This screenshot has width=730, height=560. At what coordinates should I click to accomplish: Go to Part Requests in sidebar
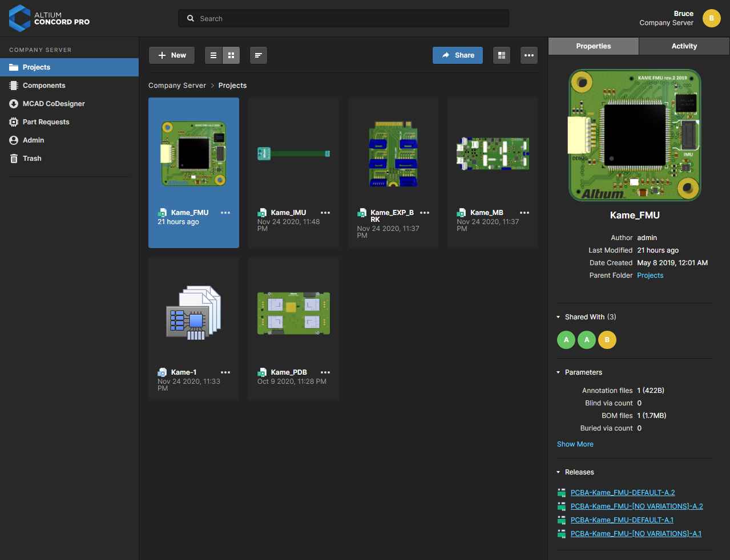pyautogui.click(x=46, y=122)
